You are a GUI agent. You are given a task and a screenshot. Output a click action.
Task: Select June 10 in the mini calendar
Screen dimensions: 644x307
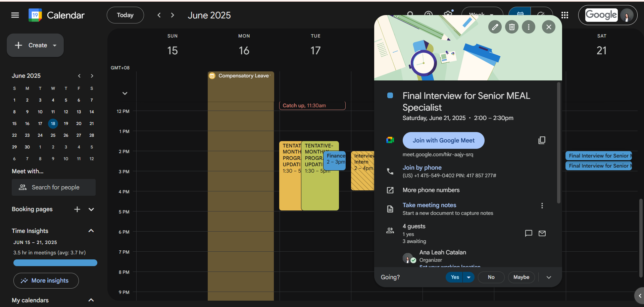[40, 112]
